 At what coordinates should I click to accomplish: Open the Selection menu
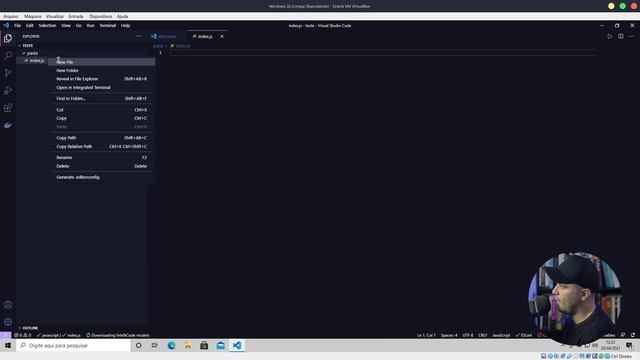[47, 25]
